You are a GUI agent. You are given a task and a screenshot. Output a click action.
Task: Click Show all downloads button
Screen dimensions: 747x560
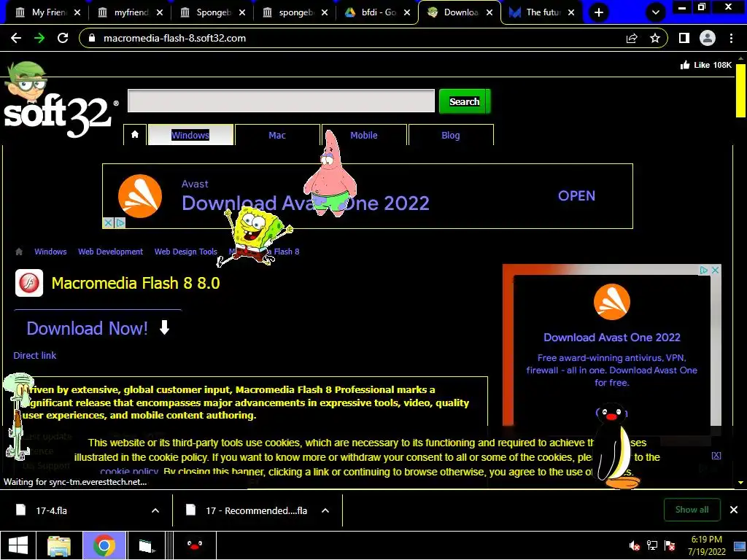[x=692, y=510]
